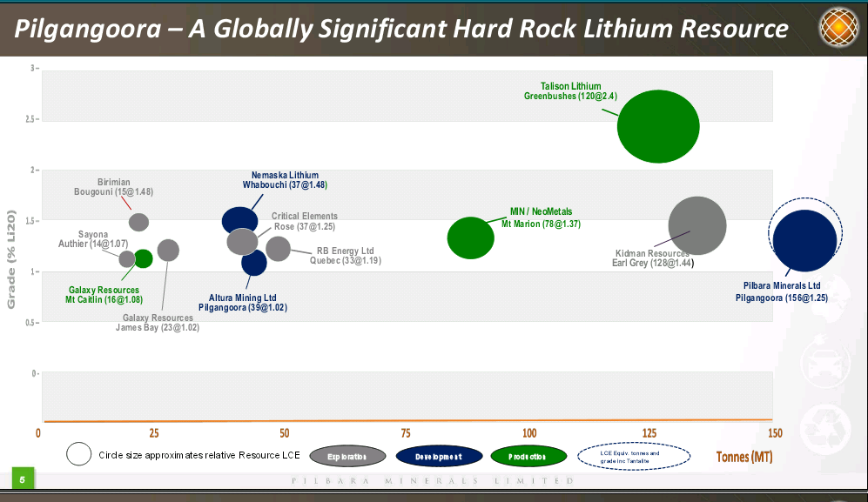Select the Kidman Earl Grey grey bubble

pyautogui.click(x=697, y=226)
